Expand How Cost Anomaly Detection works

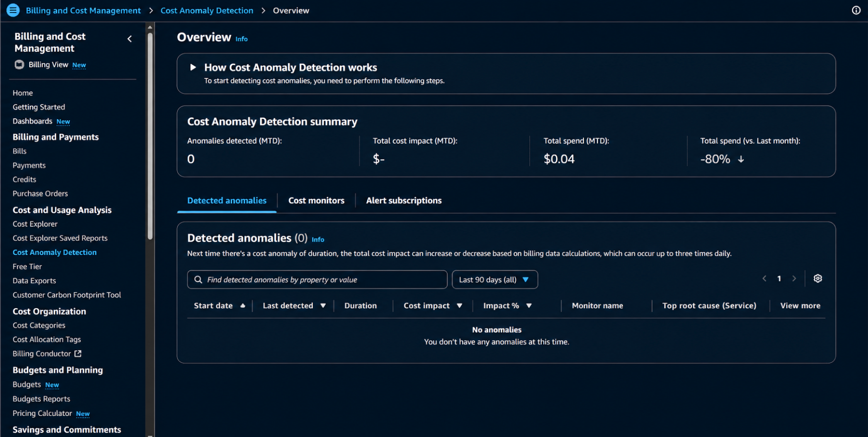point(193,67)
